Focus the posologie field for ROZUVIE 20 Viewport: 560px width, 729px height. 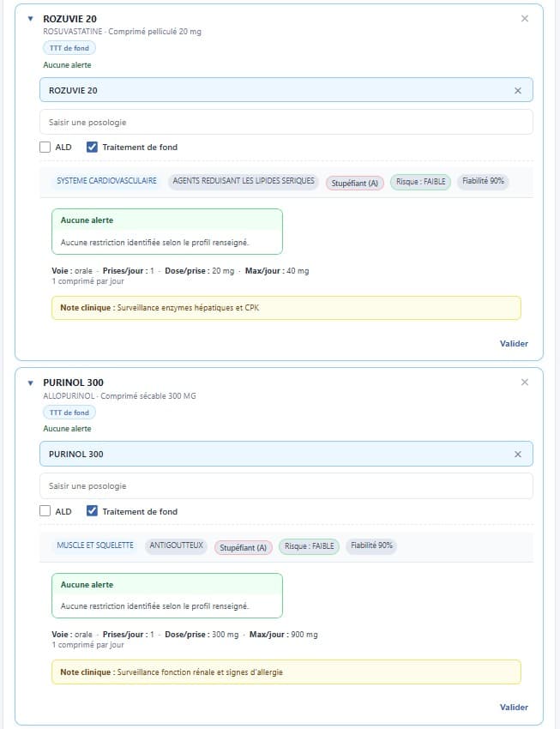click(x=286, y=123)
